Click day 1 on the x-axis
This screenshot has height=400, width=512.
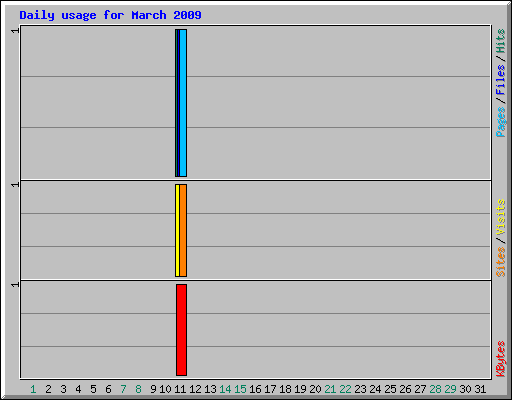click(x=33, y=389)
